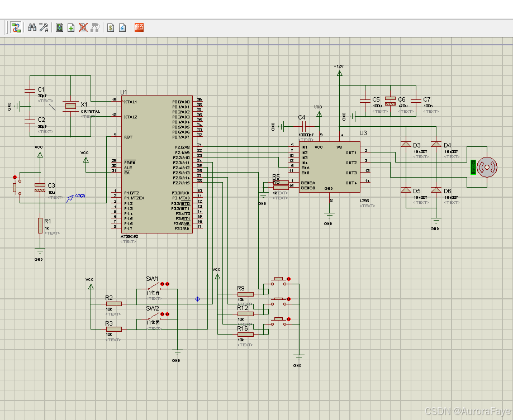Click red actuator of pushbutton beside R16

pos(288,319)
